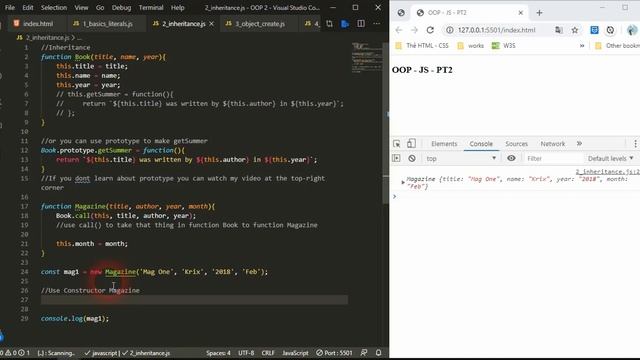Open the notifications bell in status bar

pyautogui.click(x=378, y=353)
